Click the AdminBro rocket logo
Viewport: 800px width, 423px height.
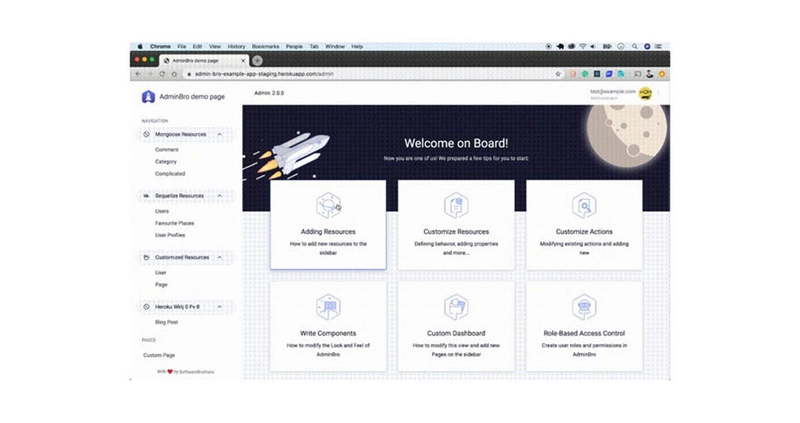pos(148,96)
